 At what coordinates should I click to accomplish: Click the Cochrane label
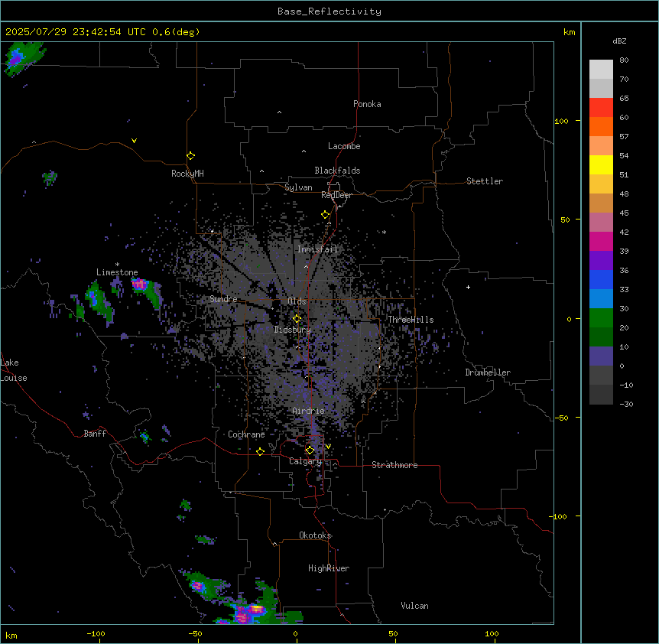246,434
